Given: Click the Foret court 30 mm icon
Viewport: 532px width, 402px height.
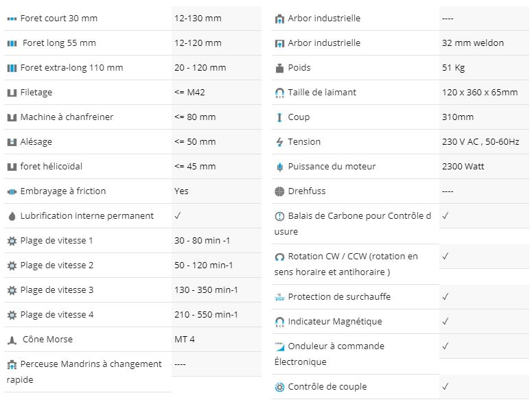Looking at the screenshot, I should [x=12, y=19].
